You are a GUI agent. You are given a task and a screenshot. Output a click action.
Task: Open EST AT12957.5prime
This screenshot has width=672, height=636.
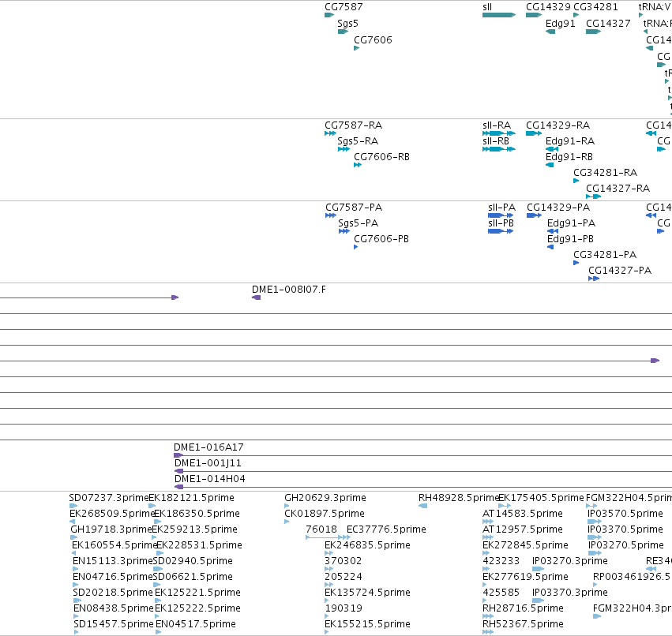point(523,529)
